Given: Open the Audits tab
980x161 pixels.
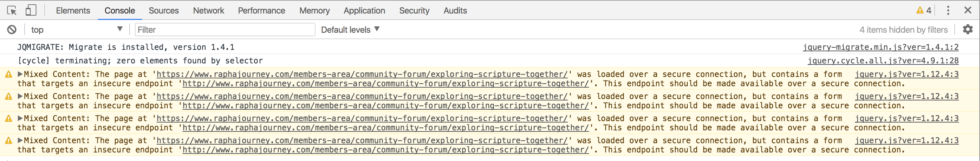Looking at the screenshot, I should pyautogui.click(x=455, y=10).
